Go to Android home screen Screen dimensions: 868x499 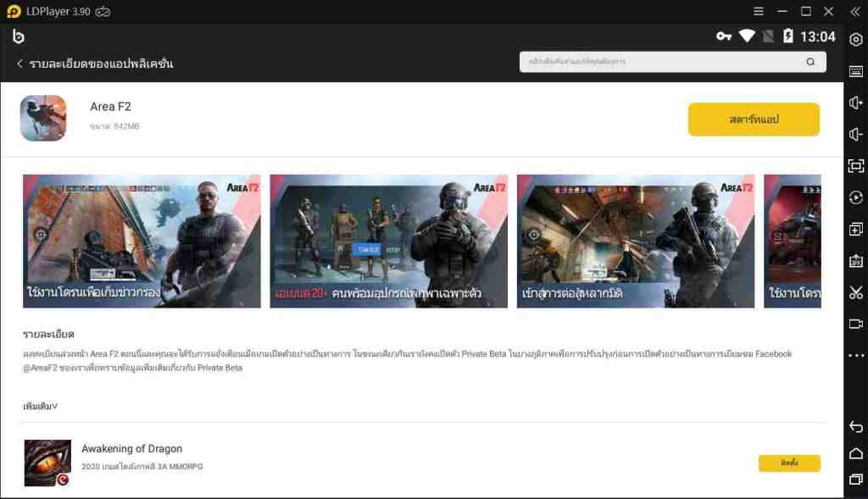(856, 453)
